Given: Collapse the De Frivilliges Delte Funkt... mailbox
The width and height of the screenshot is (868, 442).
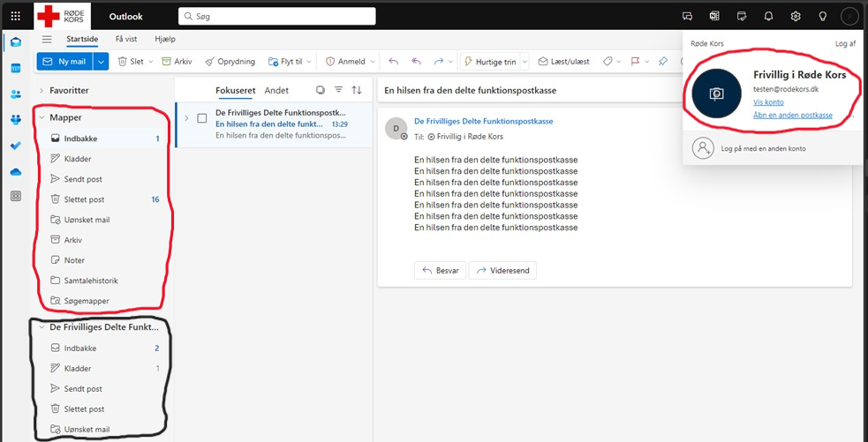Looking at the screenshot, I should point(42,327).
